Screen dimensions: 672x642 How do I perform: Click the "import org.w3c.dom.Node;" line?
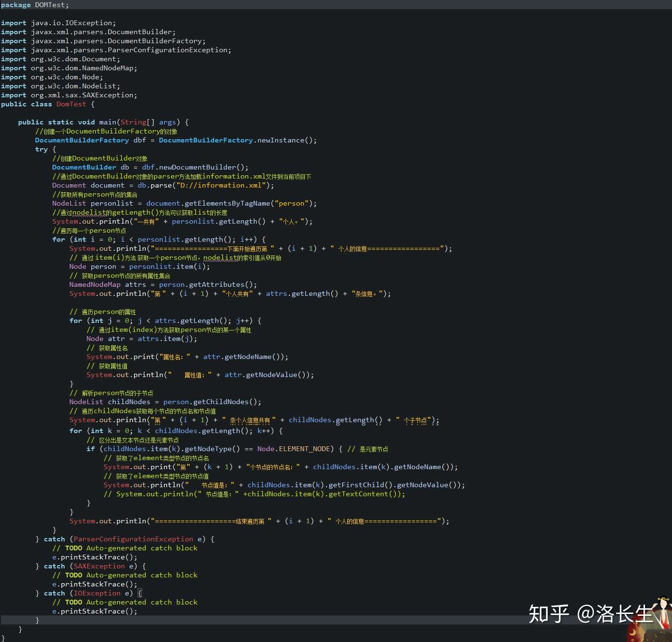coord(52,77)
